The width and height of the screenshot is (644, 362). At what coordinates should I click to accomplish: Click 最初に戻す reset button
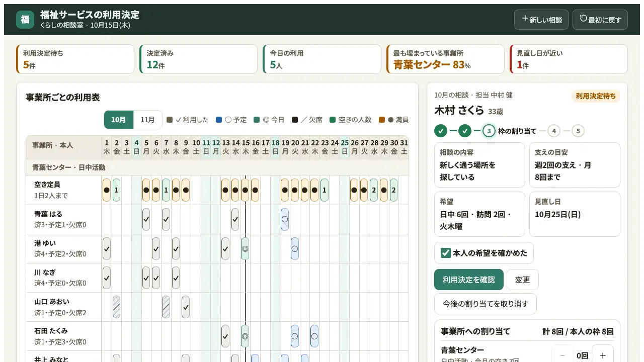click(600, 20)
